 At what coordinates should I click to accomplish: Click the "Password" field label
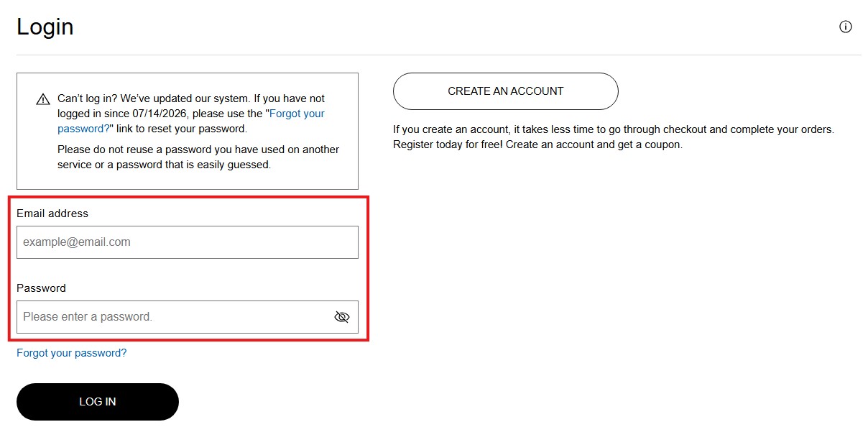tap(41, 288)
